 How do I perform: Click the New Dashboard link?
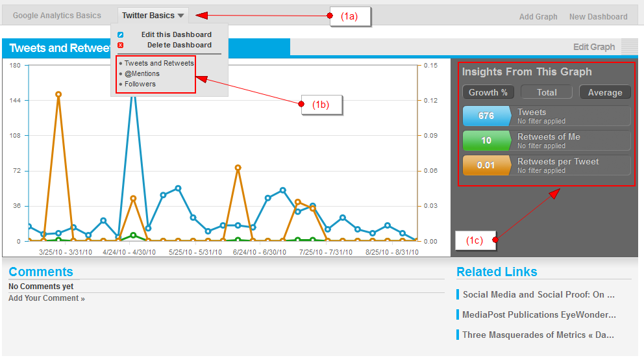[598, 17]
